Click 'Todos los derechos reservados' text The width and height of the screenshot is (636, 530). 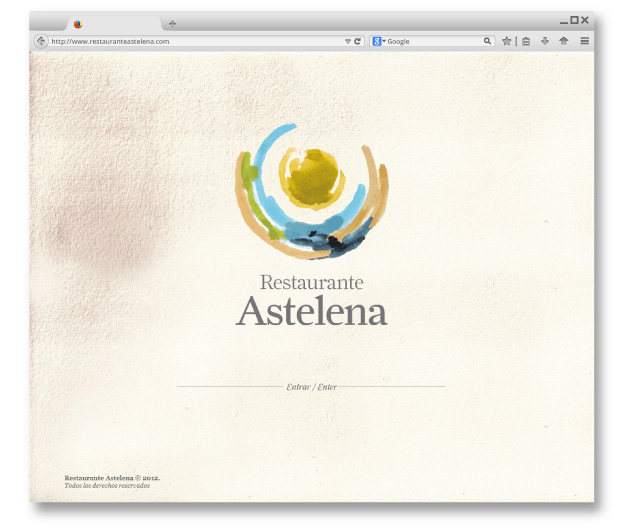[107, 485]
